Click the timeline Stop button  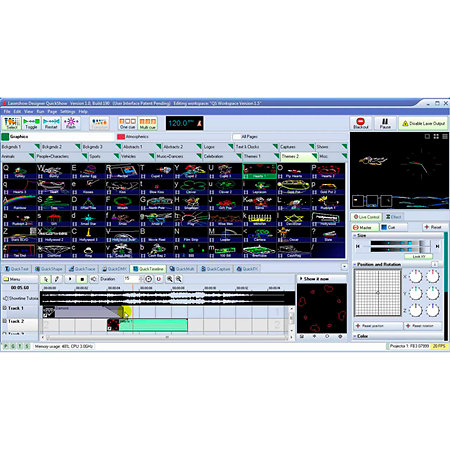tap(82, 279)
